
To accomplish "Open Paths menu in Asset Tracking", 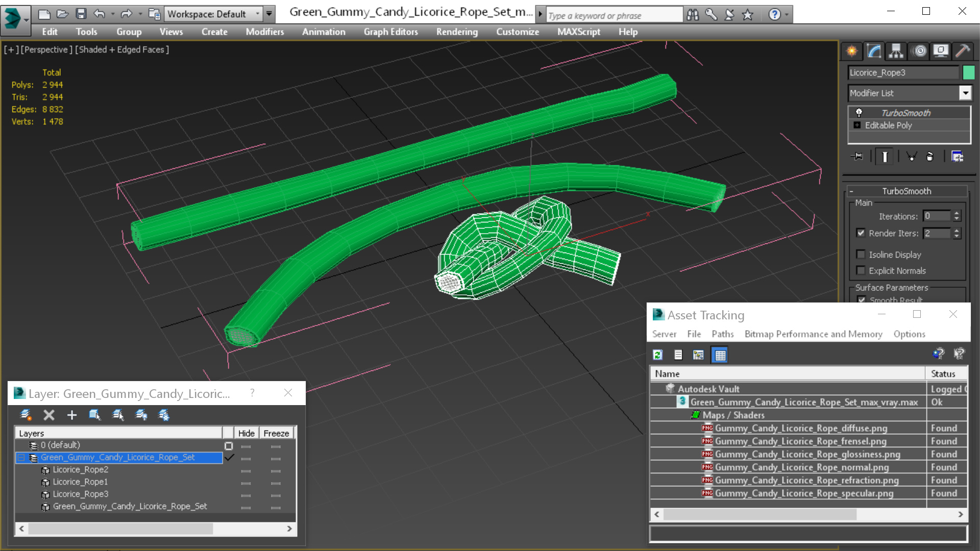I will pyautogui.click(x=722, y=334).
